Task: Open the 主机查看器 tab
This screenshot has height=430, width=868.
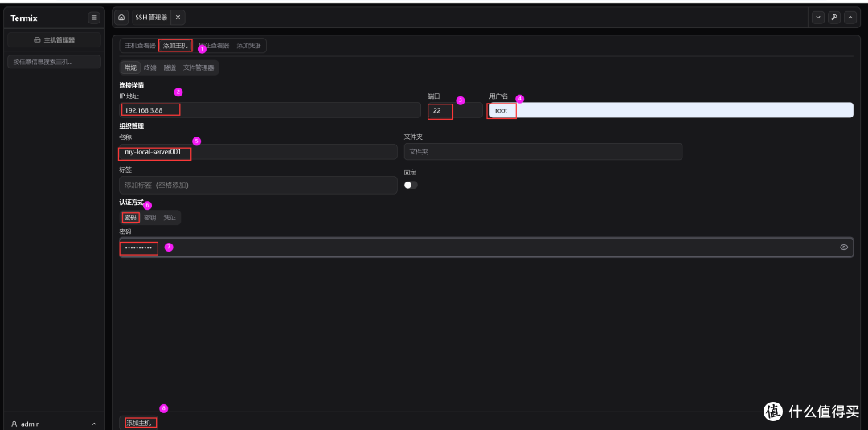Action: 140,45
